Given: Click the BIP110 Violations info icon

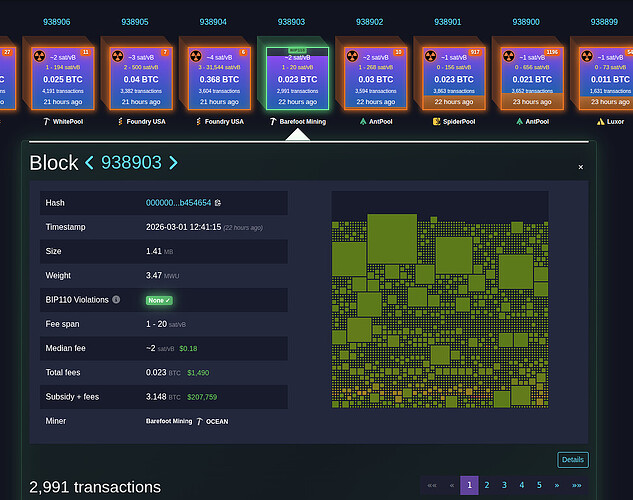Looking at the screenshot, I should point(116,299).
